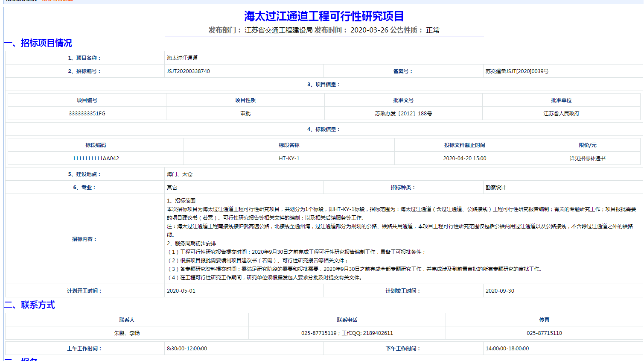
Task: Click column header 项目编号
Action: [x=87, y=100]
